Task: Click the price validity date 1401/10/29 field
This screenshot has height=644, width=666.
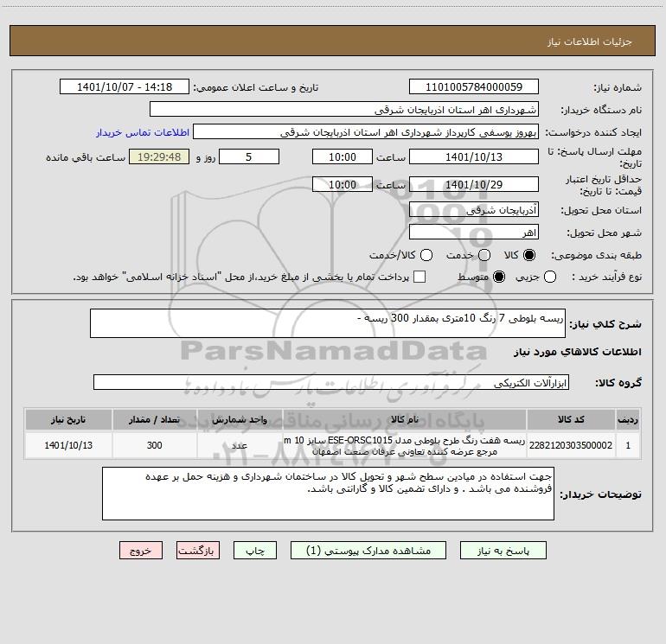Action: pos(474,185)
